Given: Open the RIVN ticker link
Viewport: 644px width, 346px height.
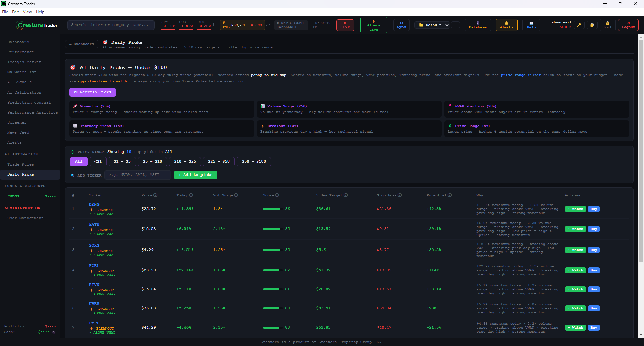Looking at the screenshot, I should coord(94,285).
